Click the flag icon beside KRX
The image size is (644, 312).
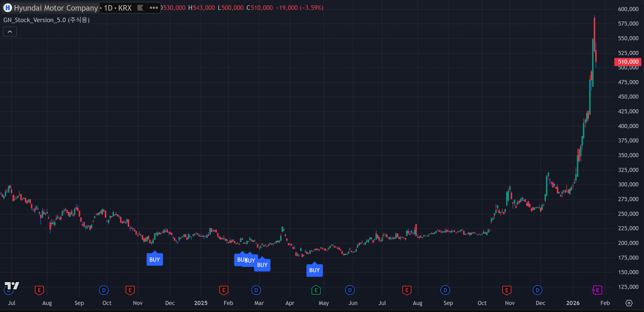140,8
